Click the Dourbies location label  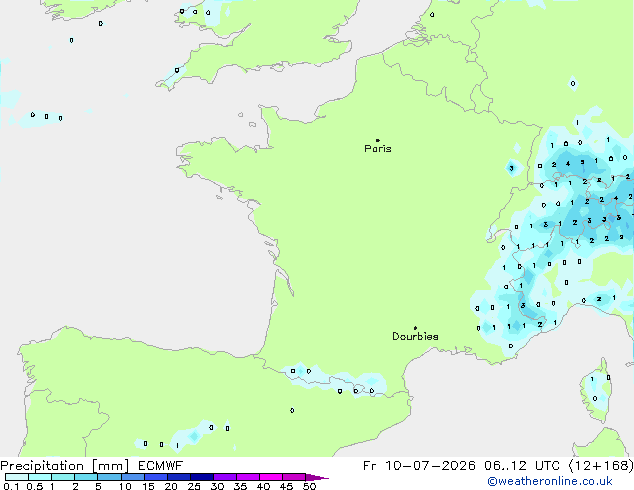click(x=415, y=336)
